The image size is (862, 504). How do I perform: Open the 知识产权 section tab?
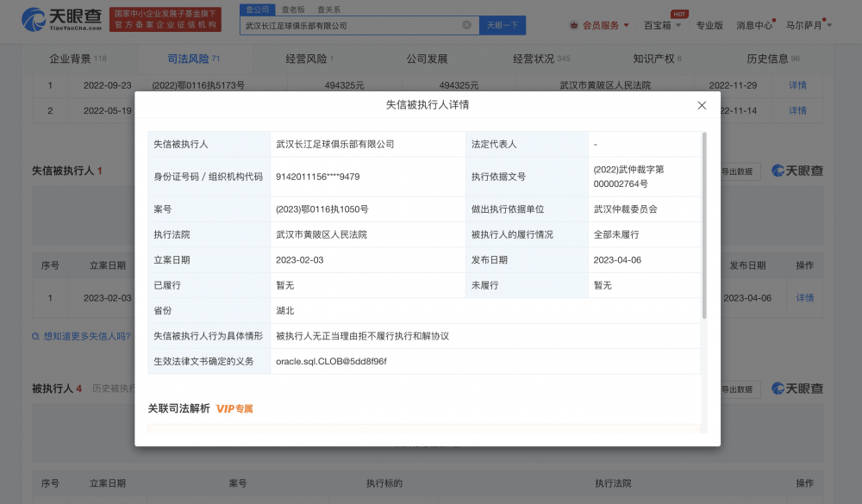(653, 59)
